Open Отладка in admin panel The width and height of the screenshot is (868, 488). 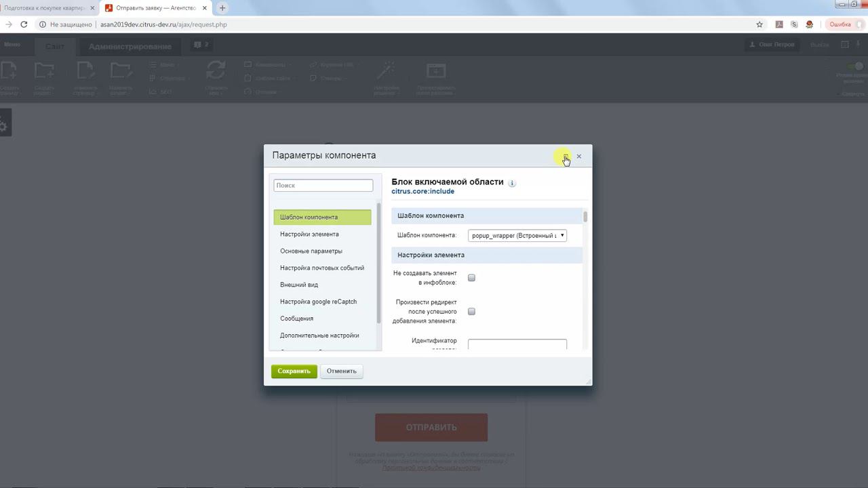260,91
